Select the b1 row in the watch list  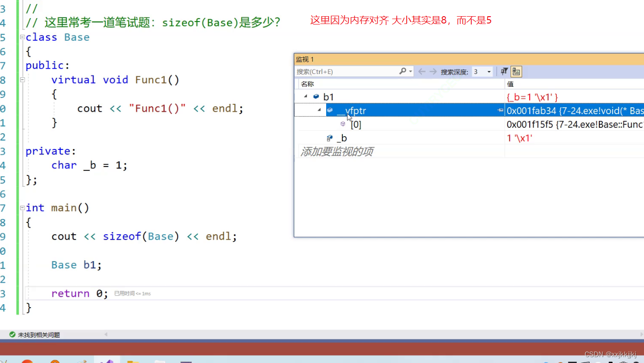[x=469, y=97]
